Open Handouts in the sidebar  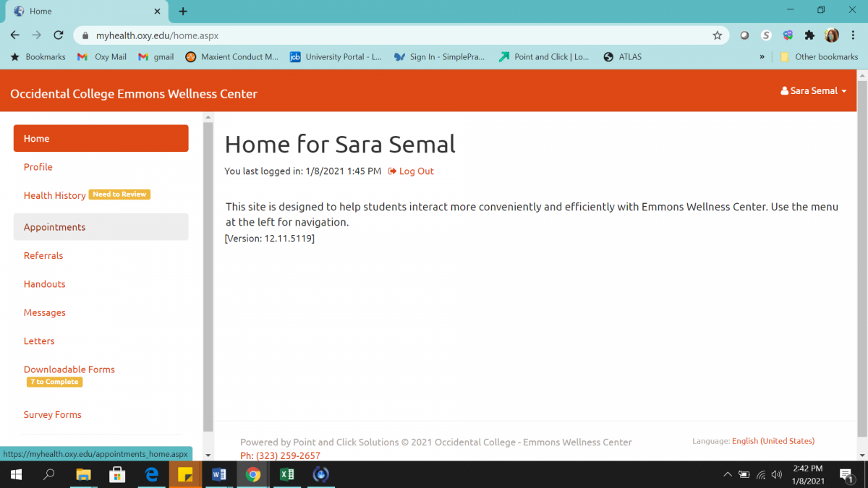(45, 284)
